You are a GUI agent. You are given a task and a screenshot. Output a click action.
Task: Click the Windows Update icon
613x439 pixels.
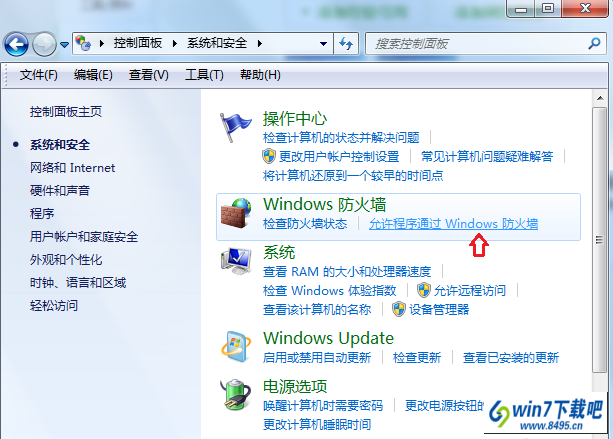236,347
